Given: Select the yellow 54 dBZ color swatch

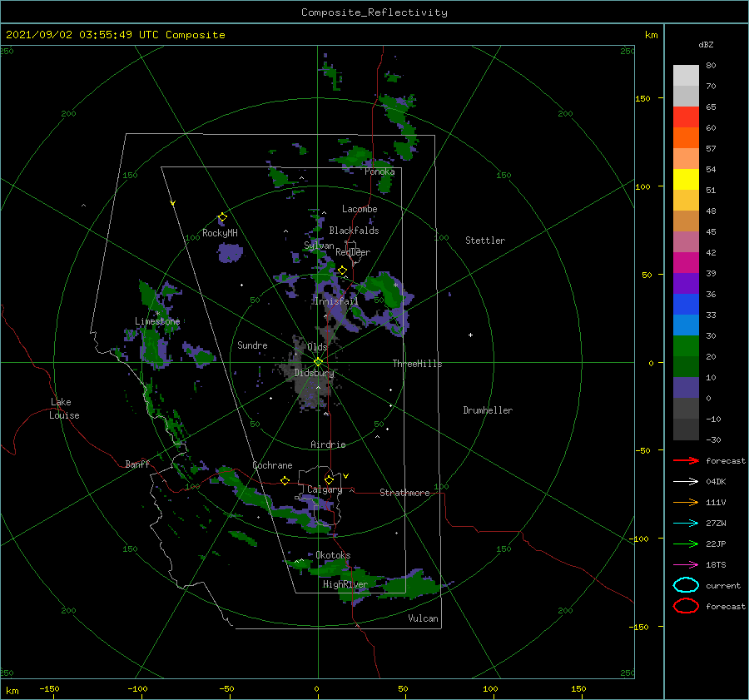Looking at the screenshot, I should point(686,179).
